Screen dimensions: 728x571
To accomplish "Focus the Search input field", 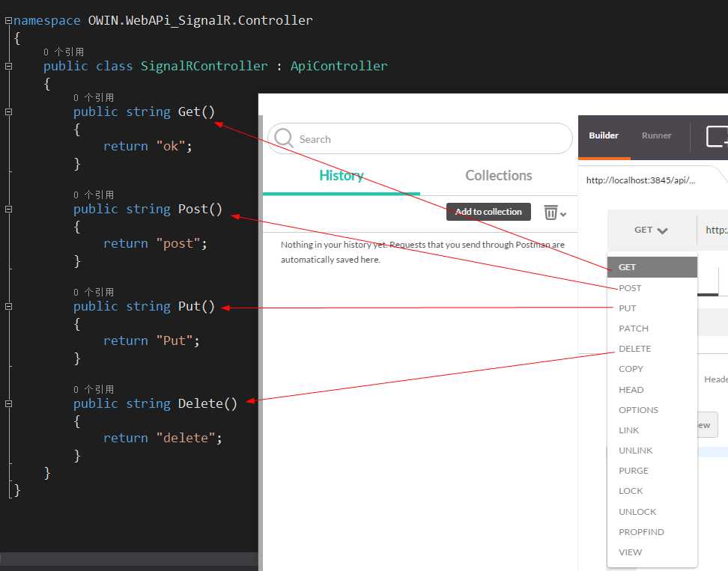I will click(x=419, y=138).
